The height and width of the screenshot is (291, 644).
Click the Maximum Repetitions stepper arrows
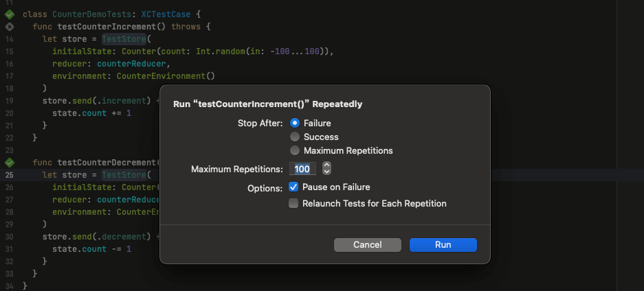coord(326,169)
